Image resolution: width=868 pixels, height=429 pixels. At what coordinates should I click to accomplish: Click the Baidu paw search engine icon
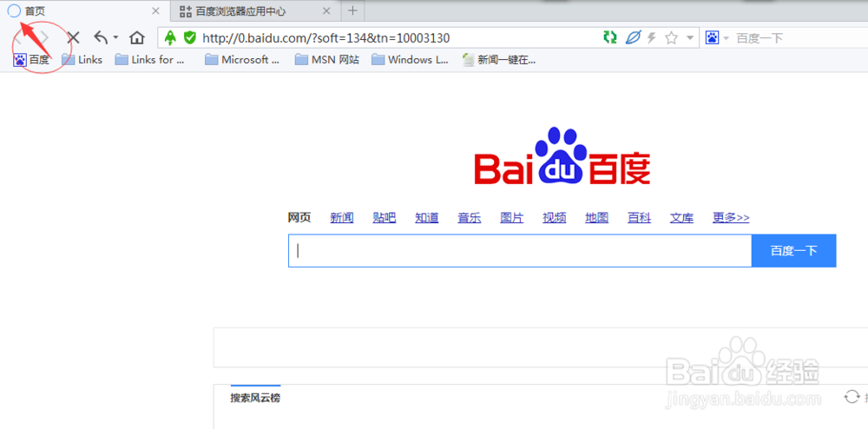pyautogui.click(x=712, y=37)
